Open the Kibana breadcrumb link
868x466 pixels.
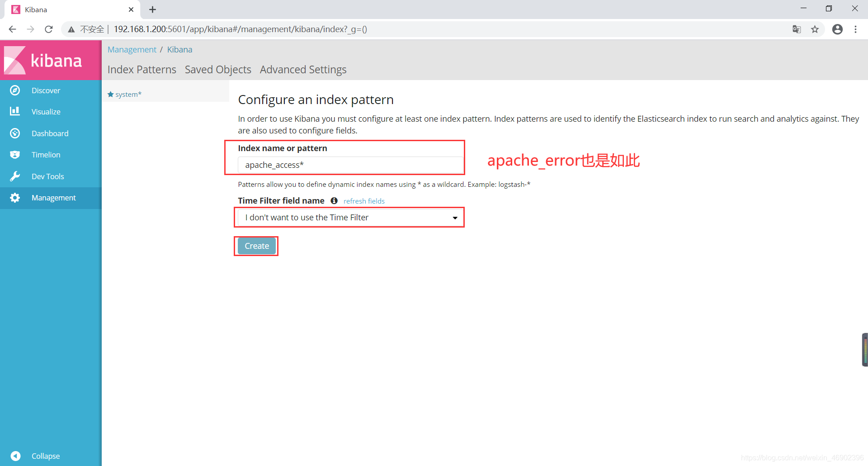[x=180, y=50]
